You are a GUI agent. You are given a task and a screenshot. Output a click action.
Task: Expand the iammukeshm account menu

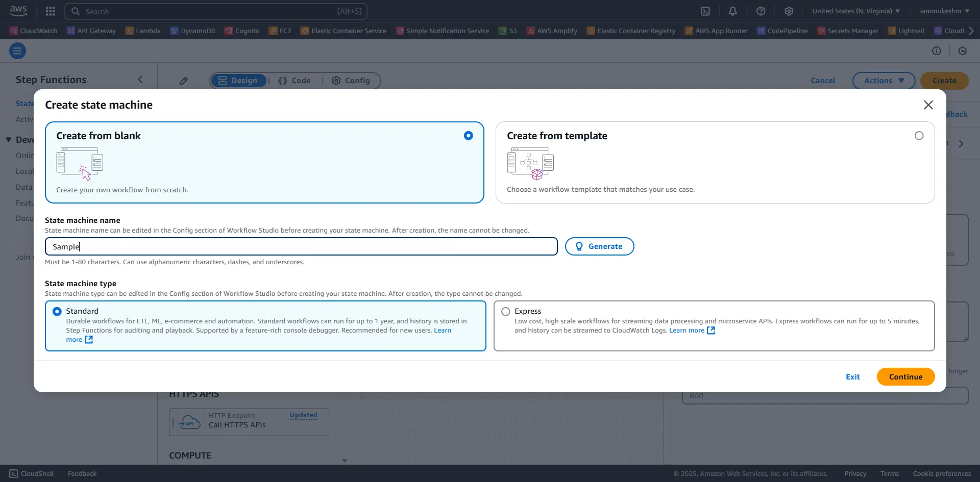[944, 11]
